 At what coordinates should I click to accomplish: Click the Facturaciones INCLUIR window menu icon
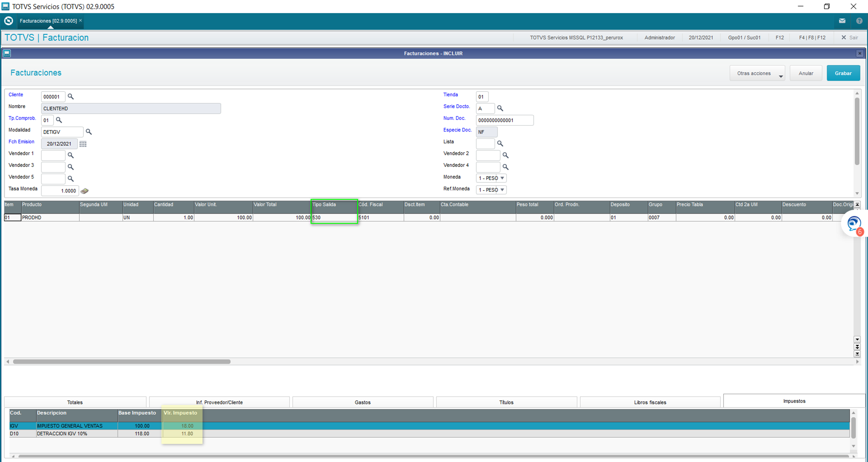click(7, 53)
